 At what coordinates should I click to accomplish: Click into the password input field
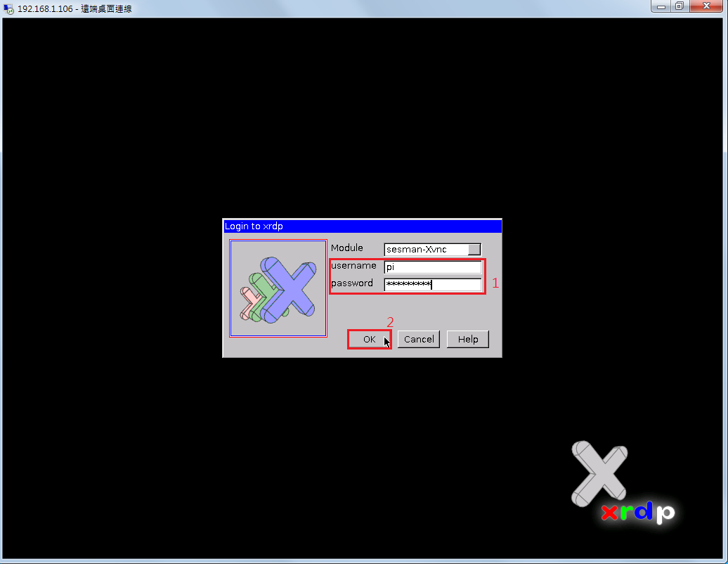(432, 284)
